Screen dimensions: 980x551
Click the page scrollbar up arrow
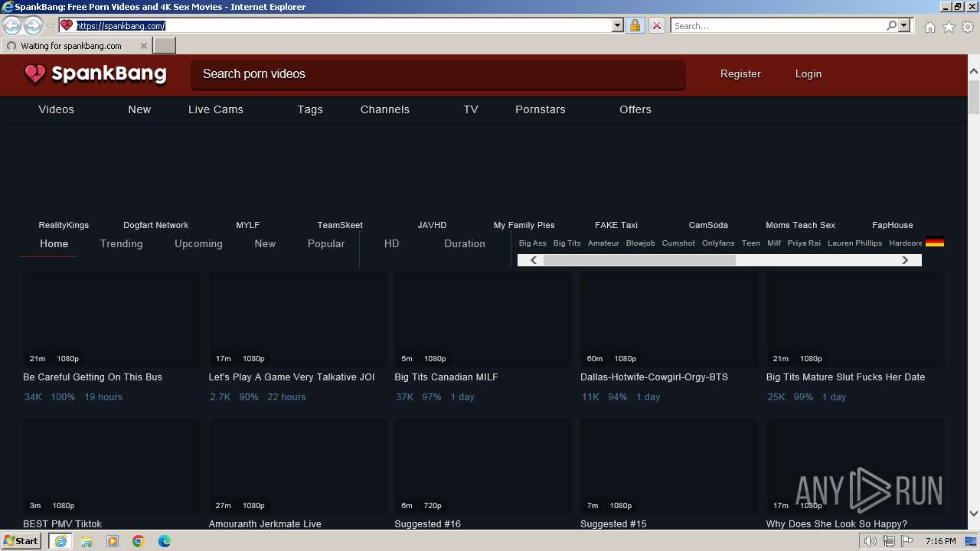(974, 72)
